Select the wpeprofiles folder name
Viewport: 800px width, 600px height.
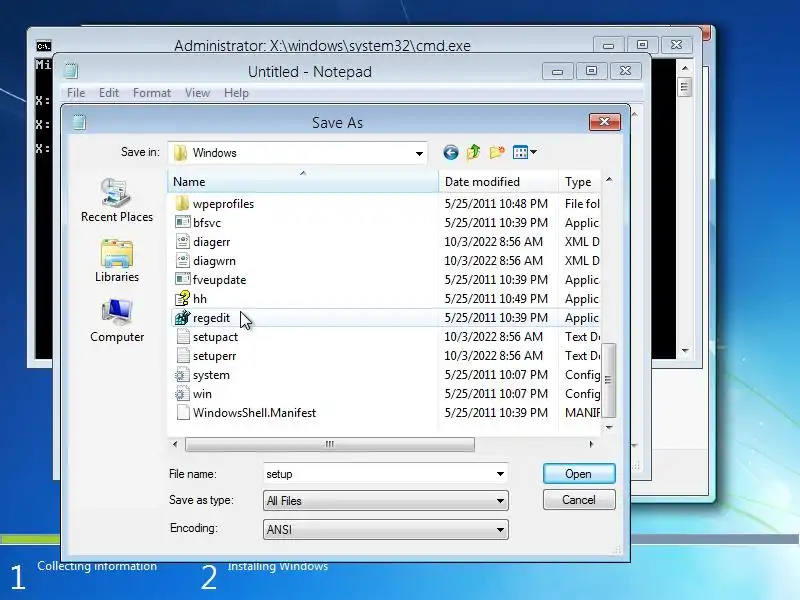tap(223, 204)
